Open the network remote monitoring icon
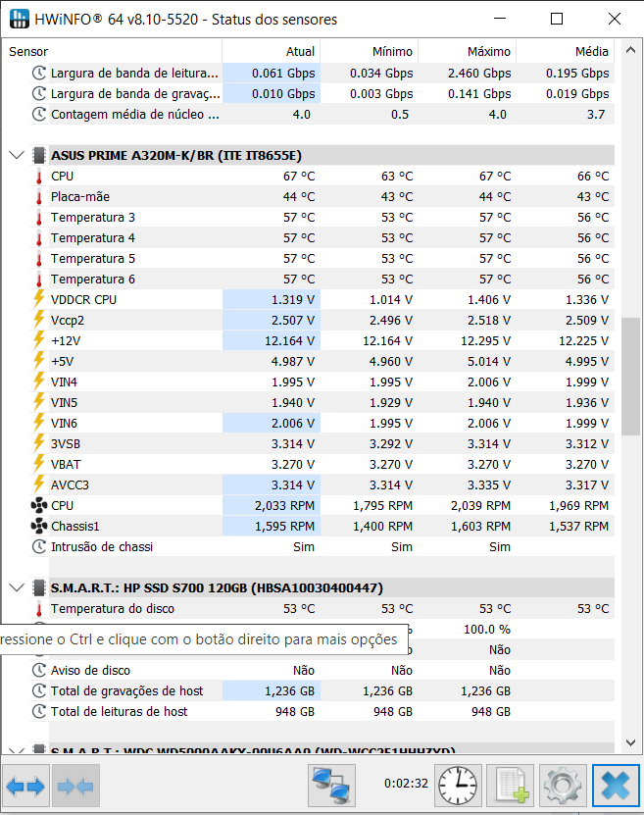 [x=331, y=786]
